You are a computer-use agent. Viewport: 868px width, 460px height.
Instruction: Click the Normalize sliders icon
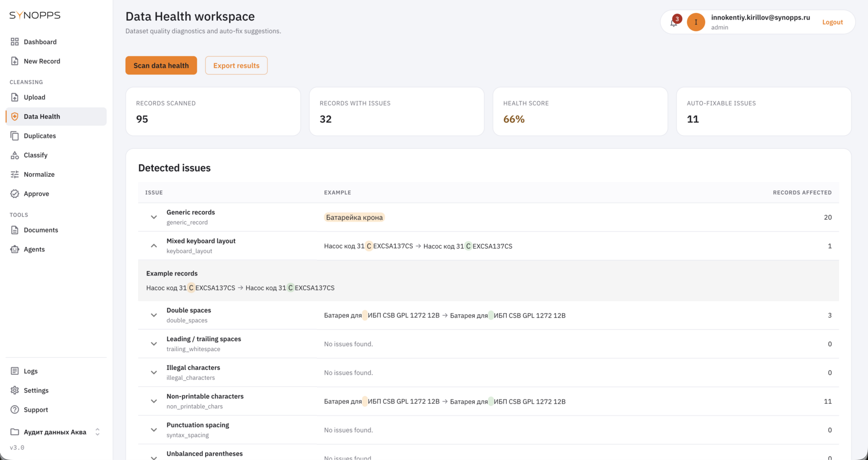tap(14, 174)
